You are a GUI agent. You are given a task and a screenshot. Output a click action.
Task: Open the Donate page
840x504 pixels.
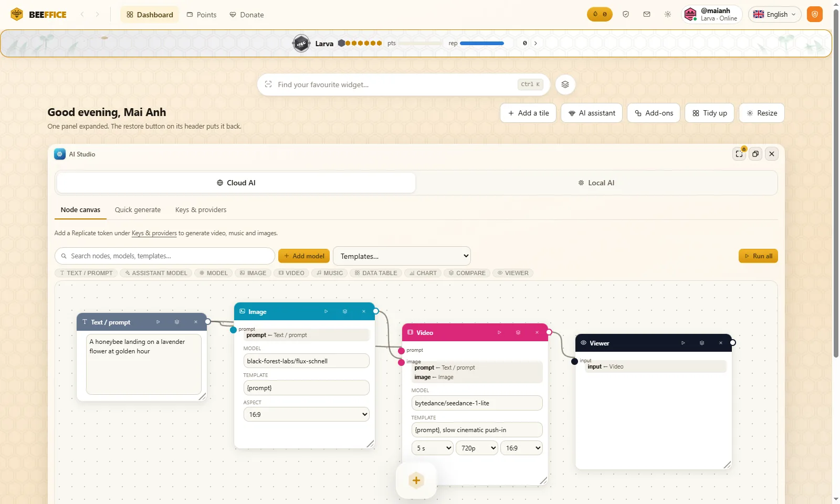247,15
